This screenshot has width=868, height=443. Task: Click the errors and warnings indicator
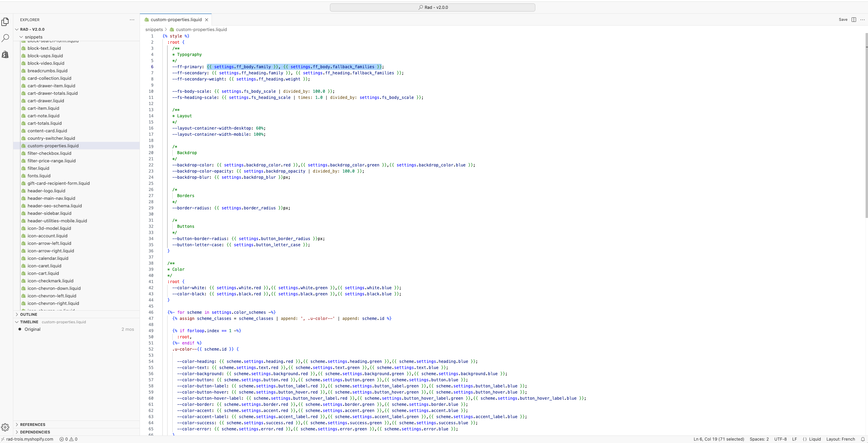click(69, 439)
